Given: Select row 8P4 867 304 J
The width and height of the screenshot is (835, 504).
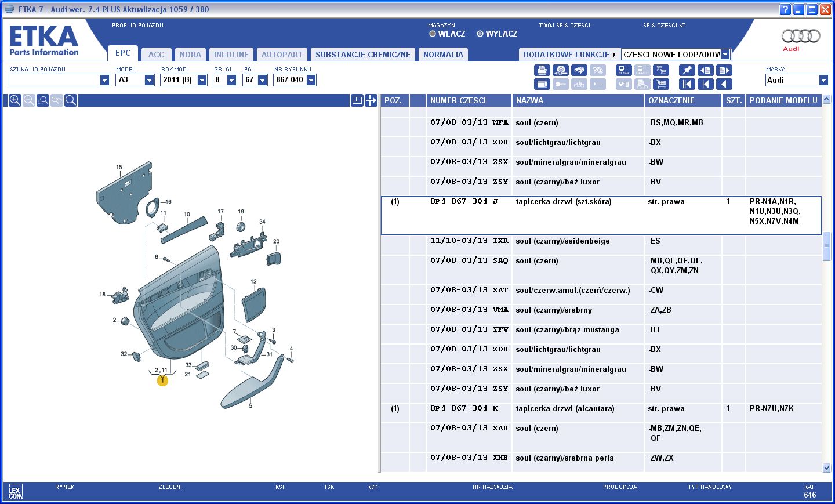Looking at the screenshot, I should (601, 216).
